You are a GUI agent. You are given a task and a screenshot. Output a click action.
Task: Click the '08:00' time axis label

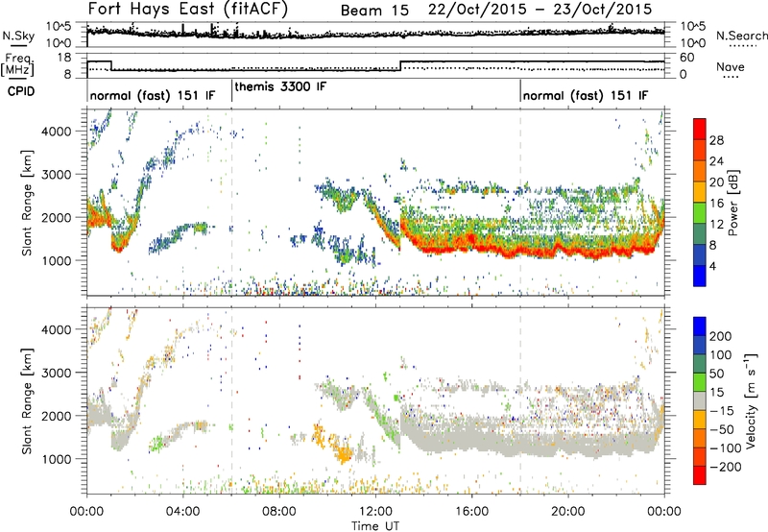tap(279, 512)
